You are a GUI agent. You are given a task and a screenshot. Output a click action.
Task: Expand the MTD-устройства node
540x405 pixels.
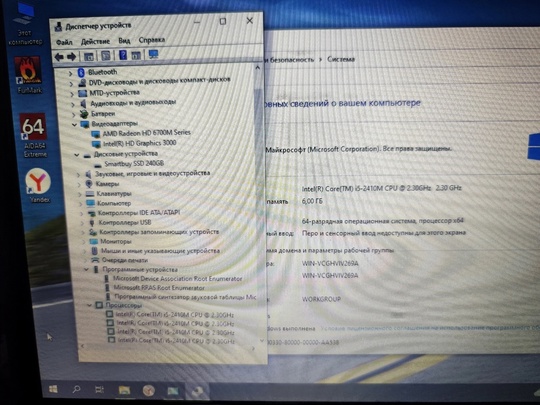[x=72, y=94]
